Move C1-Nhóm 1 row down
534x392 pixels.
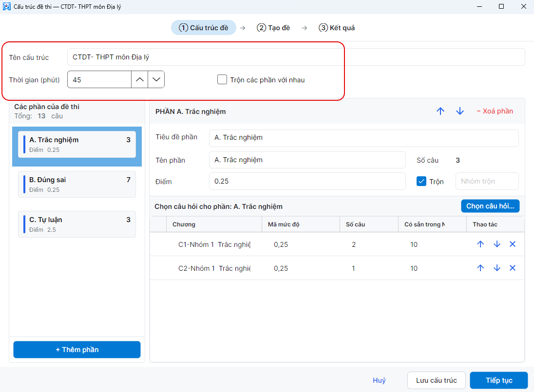point(497,244)
